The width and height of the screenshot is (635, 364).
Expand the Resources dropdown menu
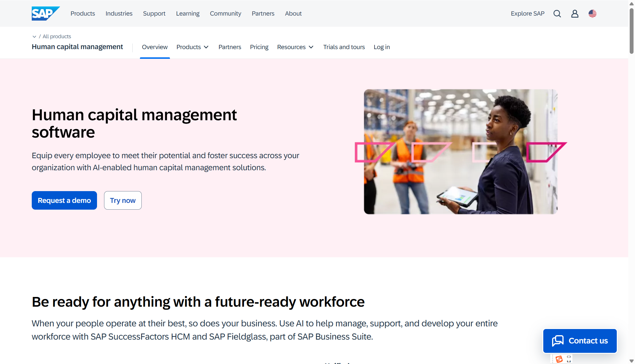click(295, 47)
